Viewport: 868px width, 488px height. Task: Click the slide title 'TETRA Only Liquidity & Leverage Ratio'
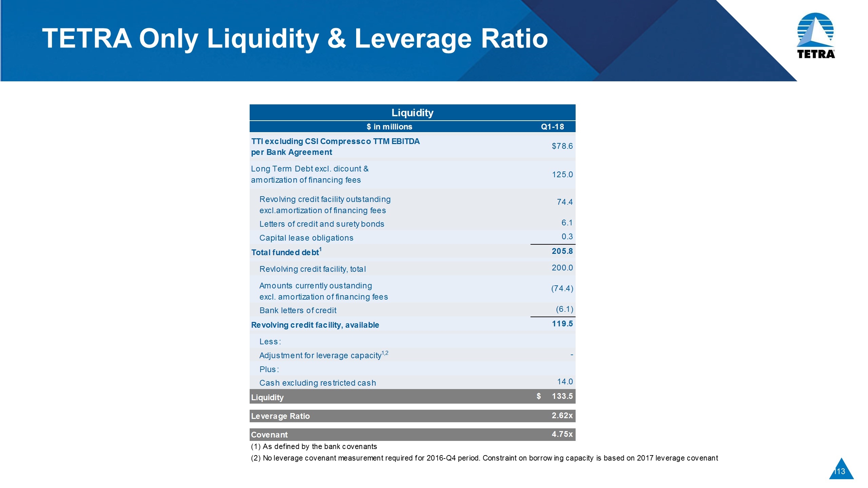click(295, 38)
